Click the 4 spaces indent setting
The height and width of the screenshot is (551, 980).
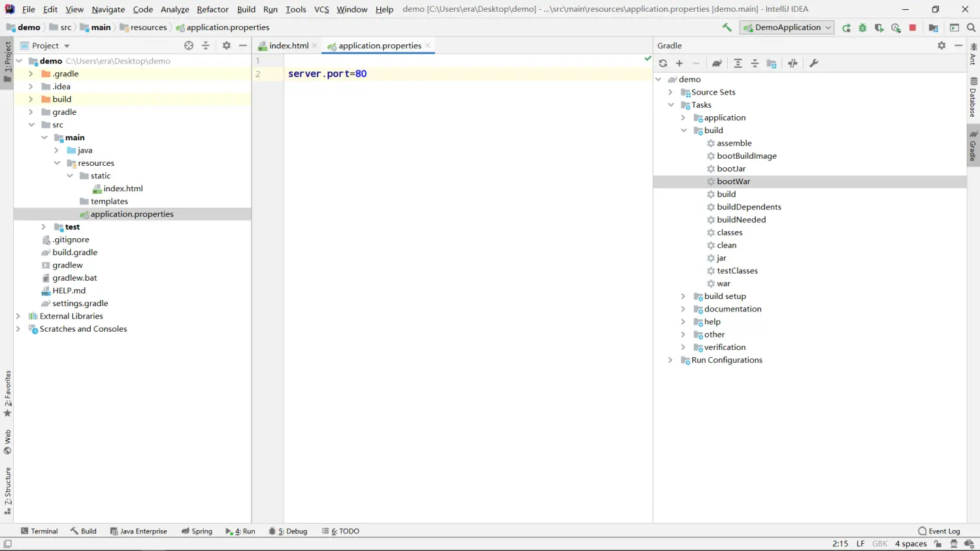(910, 544)
